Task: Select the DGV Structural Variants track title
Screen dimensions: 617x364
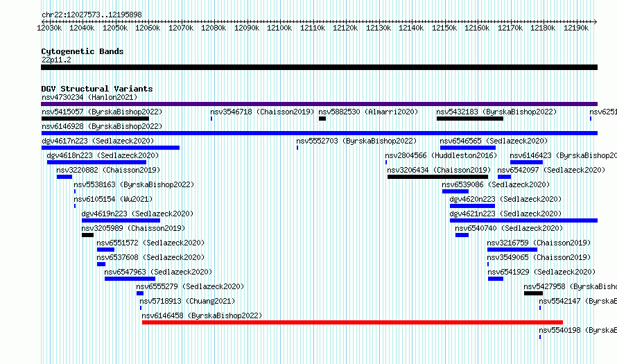Action: click(x=97, y=89)
